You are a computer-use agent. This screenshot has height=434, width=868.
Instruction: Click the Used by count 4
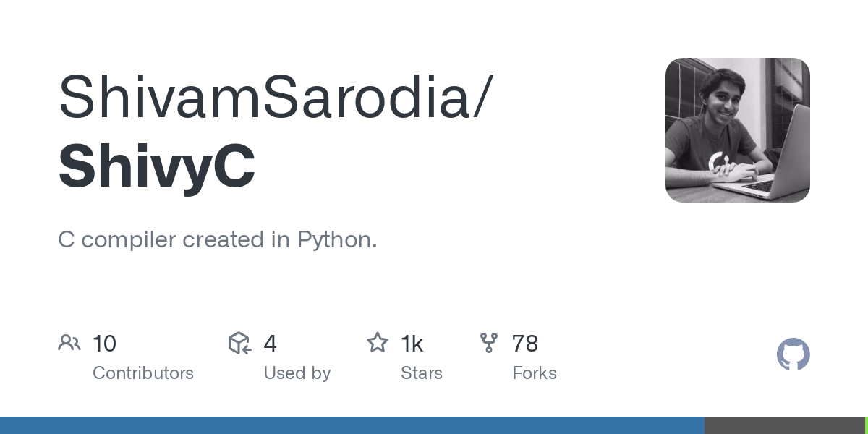tap(270, 344)
